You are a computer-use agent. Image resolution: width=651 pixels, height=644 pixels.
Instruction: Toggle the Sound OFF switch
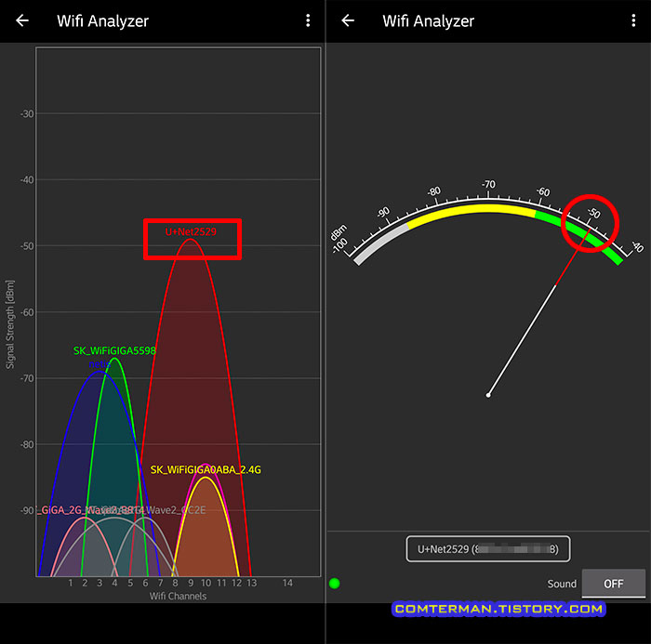pos(613,584)
